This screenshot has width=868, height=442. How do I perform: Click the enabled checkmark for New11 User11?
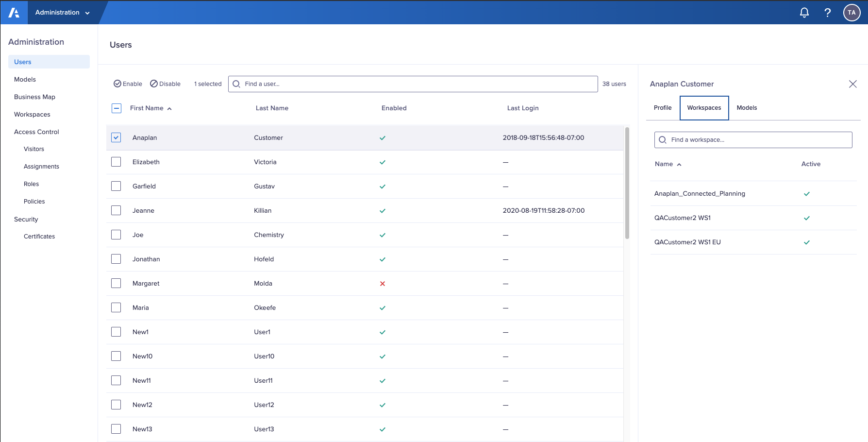pyautogui.click(x=383, y=381)
